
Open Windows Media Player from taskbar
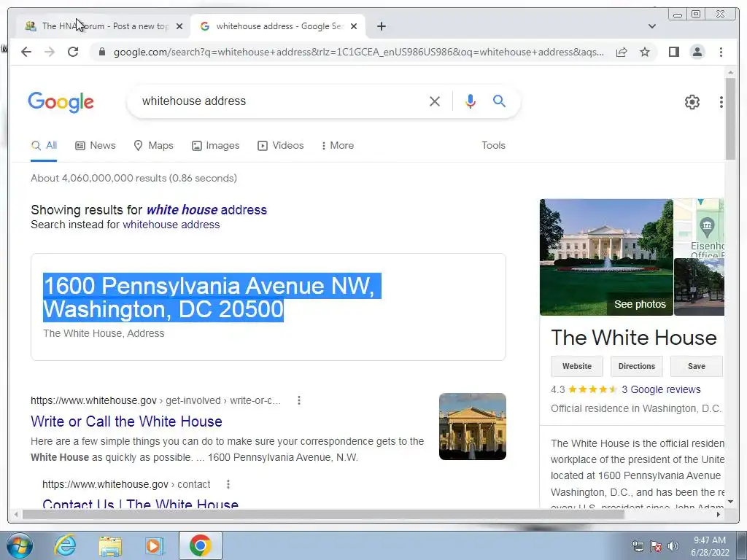155,545
